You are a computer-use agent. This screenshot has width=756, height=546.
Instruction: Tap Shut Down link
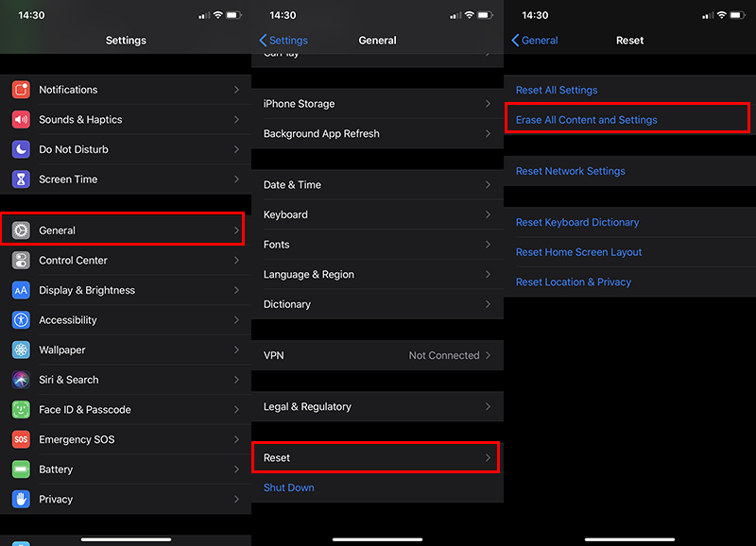tap(289, 487)
